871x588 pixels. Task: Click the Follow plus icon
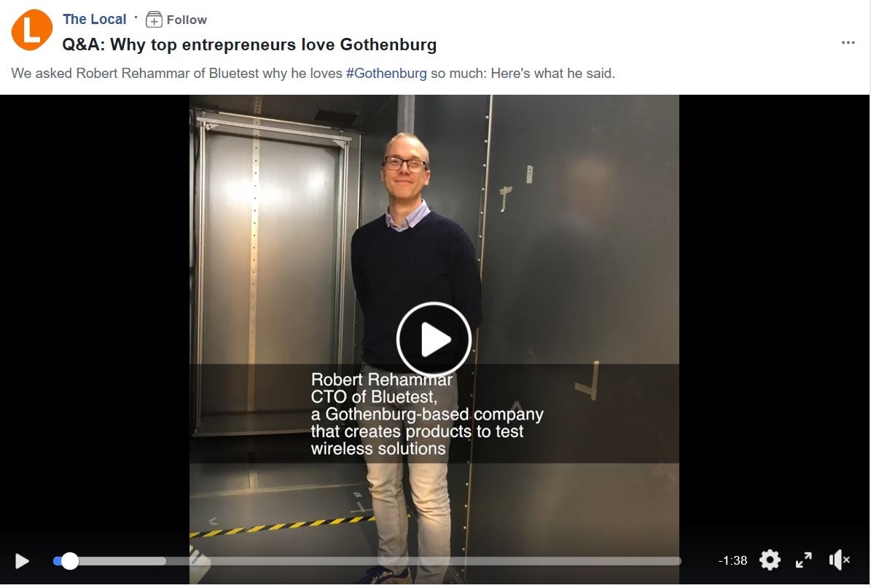154,20
